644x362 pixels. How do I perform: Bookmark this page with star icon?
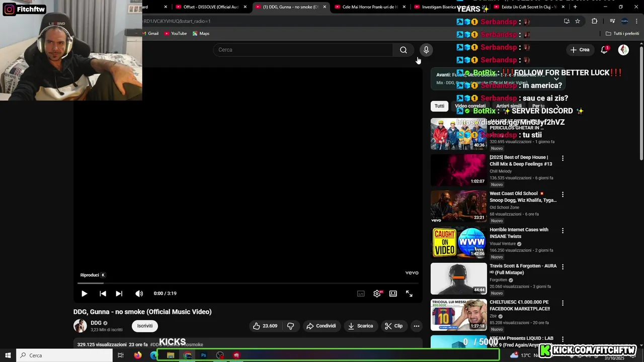pyautogui.click(x=578, y=21)
